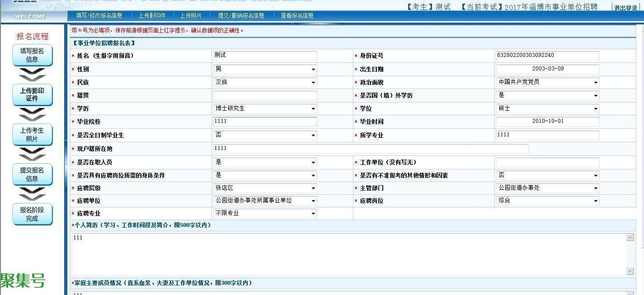Click the empty 籍贯 input field
Screen dimensions: 644x295
tap(265, 95)
